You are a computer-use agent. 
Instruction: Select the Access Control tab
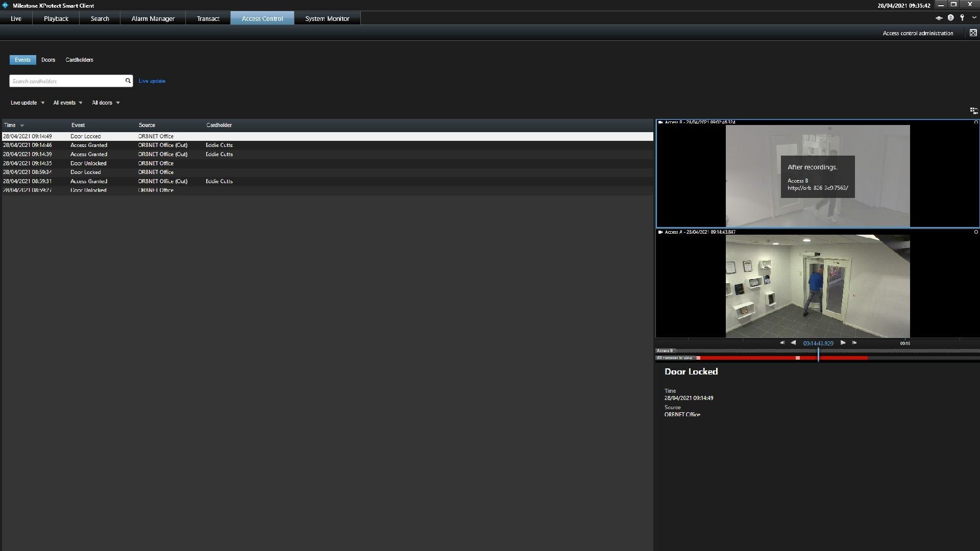click(262, 18)
